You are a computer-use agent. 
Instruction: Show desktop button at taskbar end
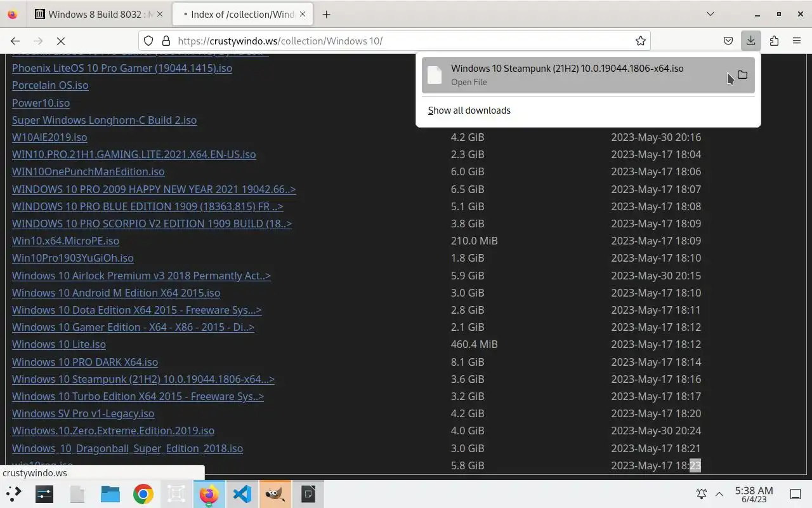tap(796, 494)
